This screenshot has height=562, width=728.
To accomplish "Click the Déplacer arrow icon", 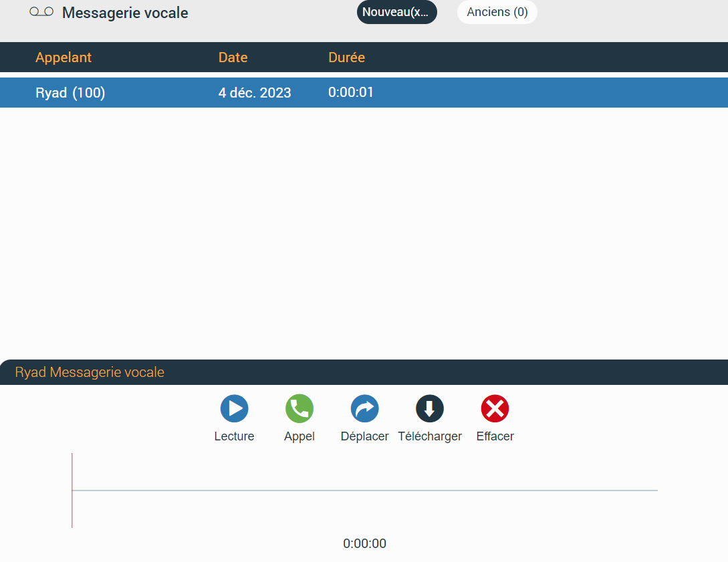I will point(364,408).
